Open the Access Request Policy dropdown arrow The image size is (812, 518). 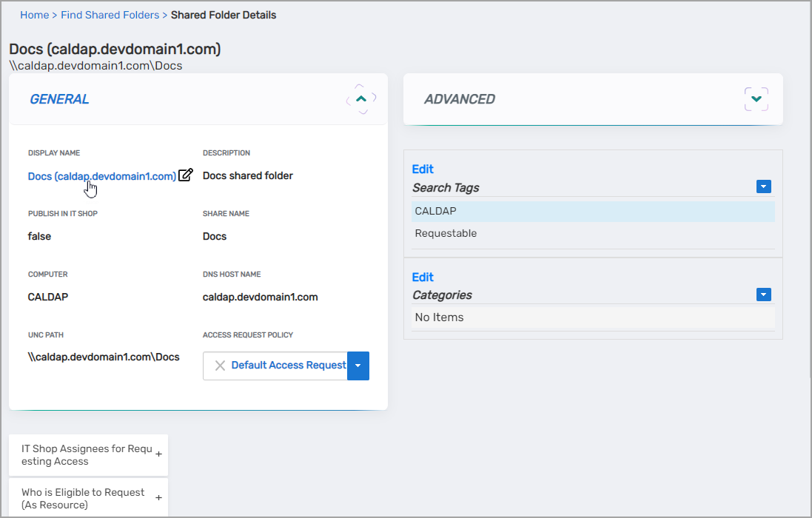pyautogui.click(x=358, y=366)
